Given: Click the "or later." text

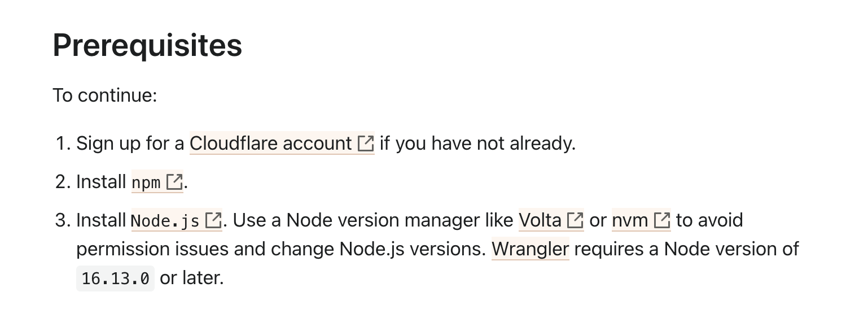Looking at the screenshot, I should (192, 278).
